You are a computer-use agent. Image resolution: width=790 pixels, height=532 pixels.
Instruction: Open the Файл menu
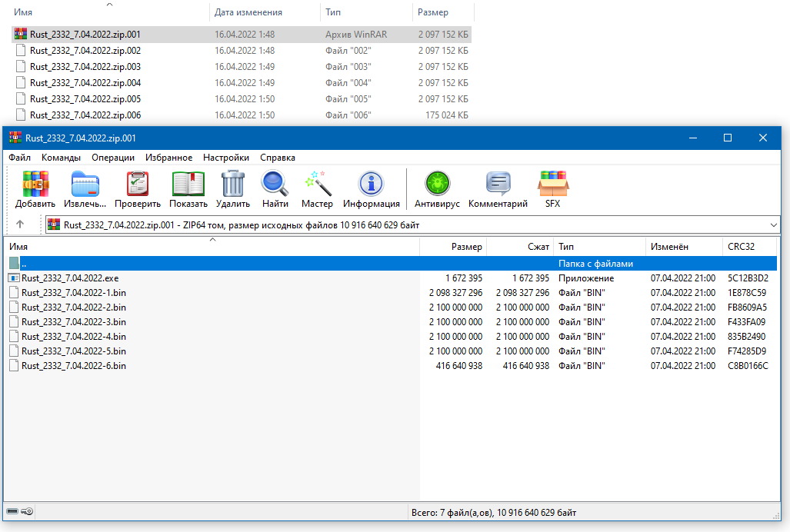19,158
